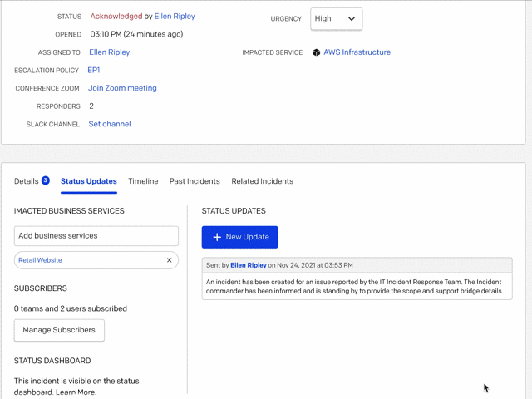Click the Details tab count badge

pos(46,180)
